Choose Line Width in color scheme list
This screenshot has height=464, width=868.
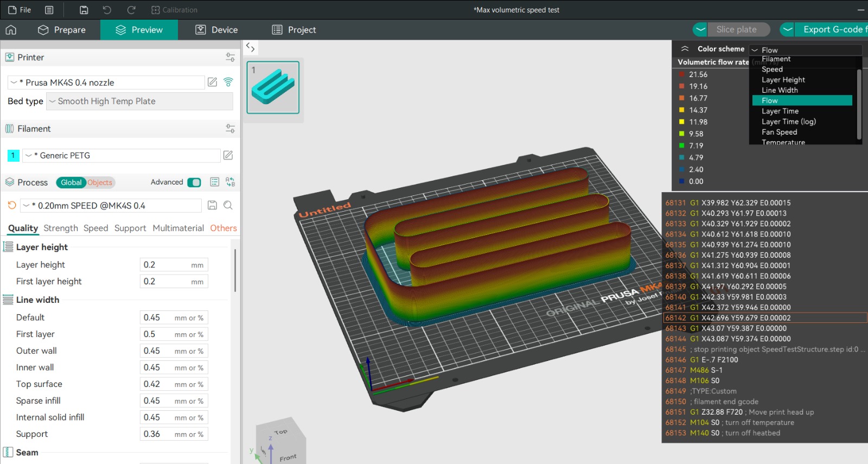pyautogui.click(x=780, y=90)
